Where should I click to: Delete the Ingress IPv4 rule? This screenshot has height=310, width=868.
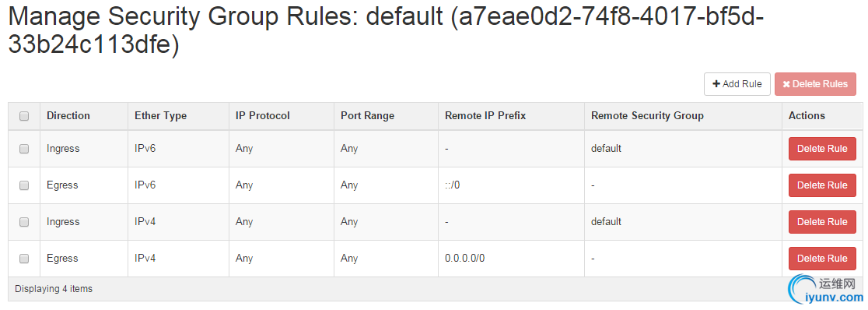pos(822,222)
